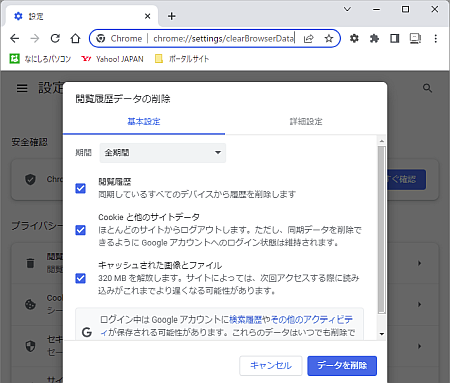This screenshot has width=450, height=383.
Task: Open a new tab with plus button
Action: pyautogui.click(x=172, y=16)
